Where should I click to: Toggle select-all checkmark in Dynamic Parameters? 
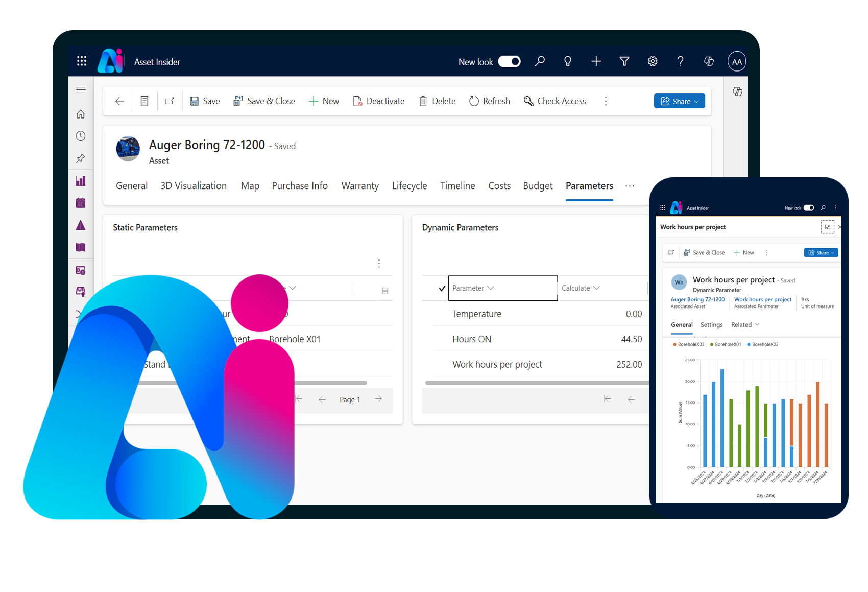(x=442, y=288)
